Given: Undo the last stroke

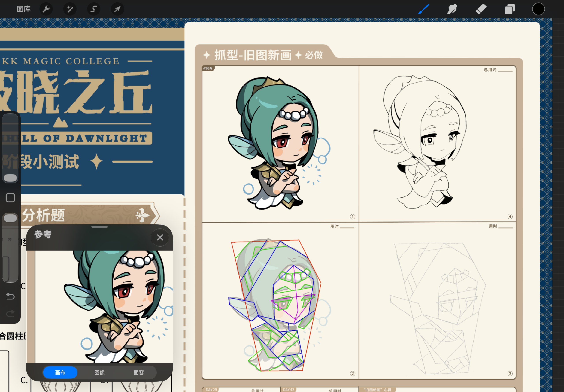Looking at the screenshot, I should pyautogui.click(x=10, y=296).
